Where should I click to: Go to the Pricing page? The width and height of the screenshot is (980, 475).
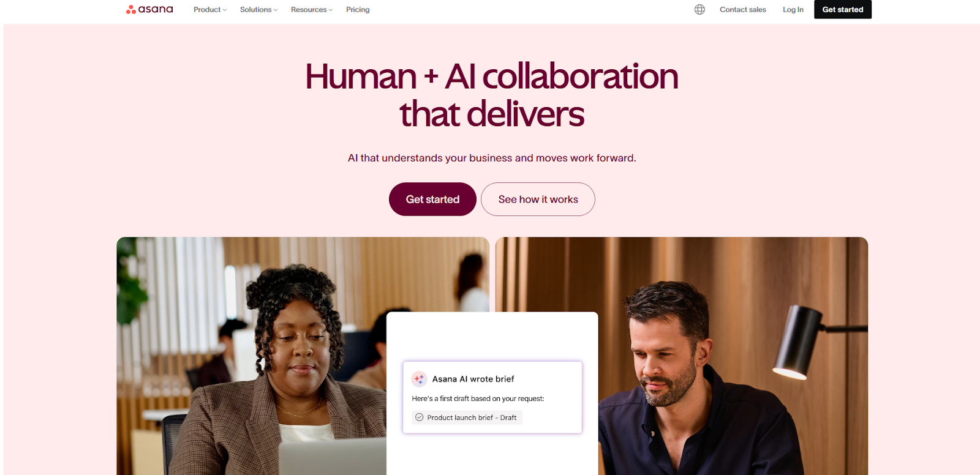click(x=358, y=10)
